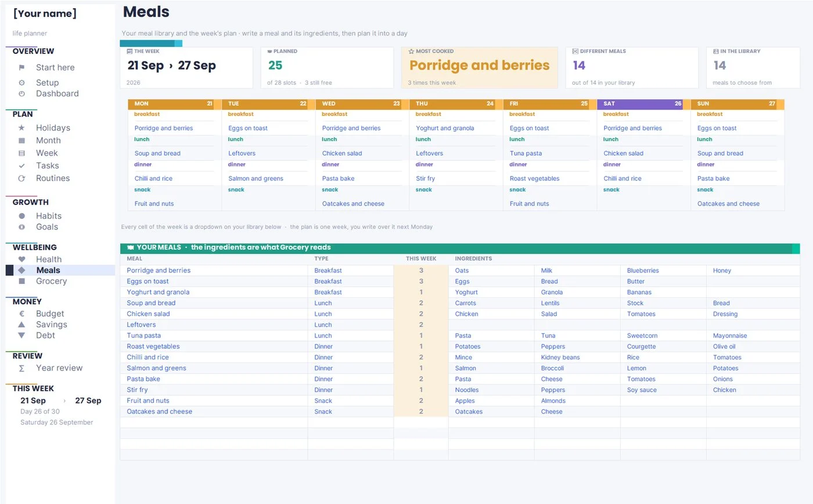Click the Lentils ingredient cell
The height and width of the screenshot is (504, 813).
coord(577,303)
